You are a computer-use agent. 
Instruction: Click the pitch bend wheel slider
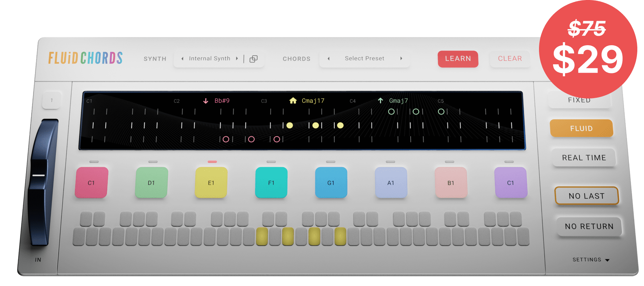43,183
